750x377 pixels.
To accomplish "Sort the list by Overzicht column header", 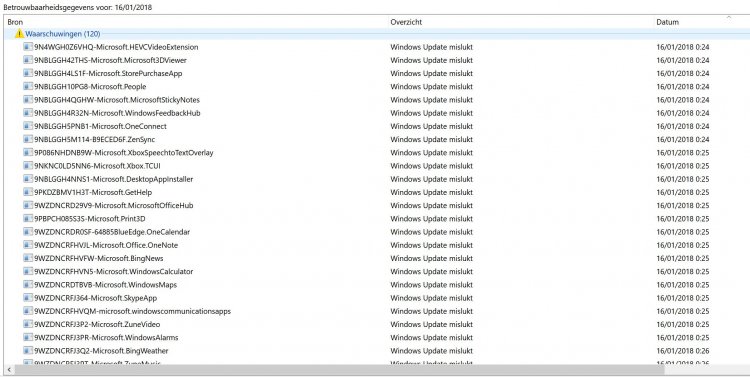I will click(521, 22).
